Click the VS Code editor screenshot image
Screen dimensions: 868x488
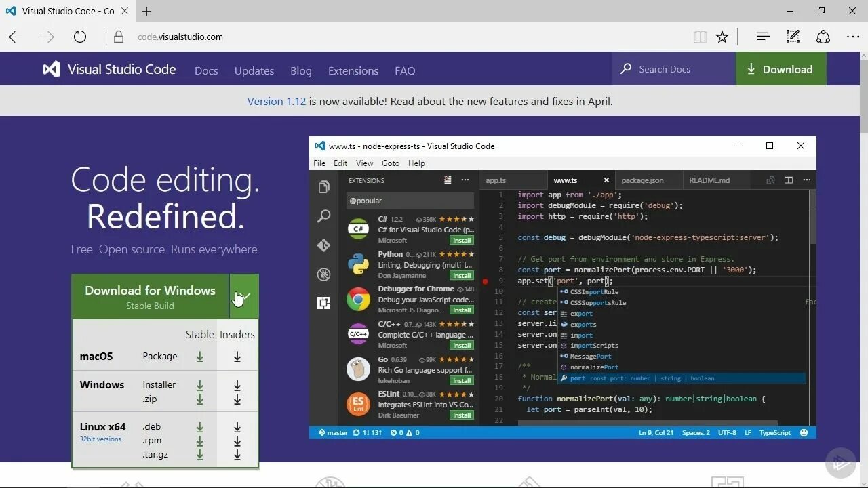tap(563, 287)
